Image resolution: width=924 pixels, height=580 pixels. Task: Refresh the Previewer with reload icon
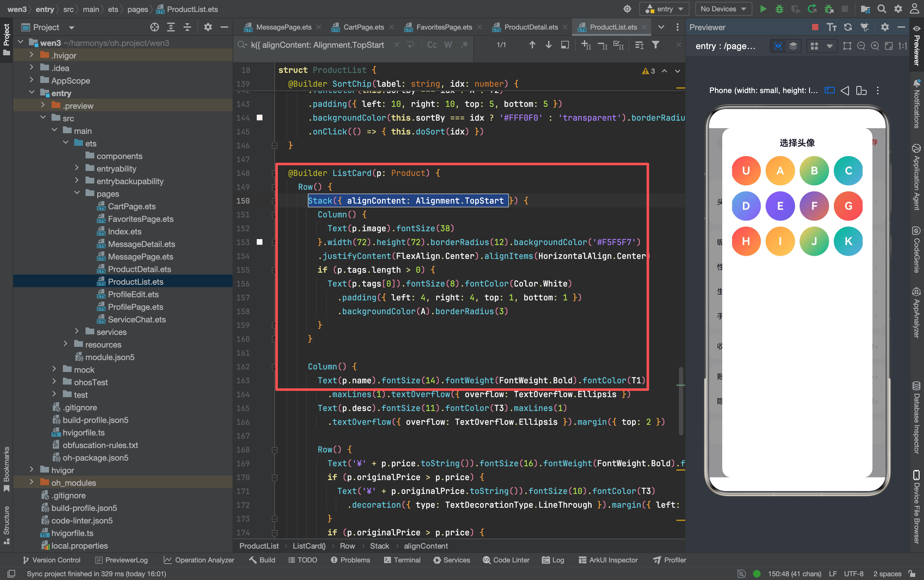848,27
